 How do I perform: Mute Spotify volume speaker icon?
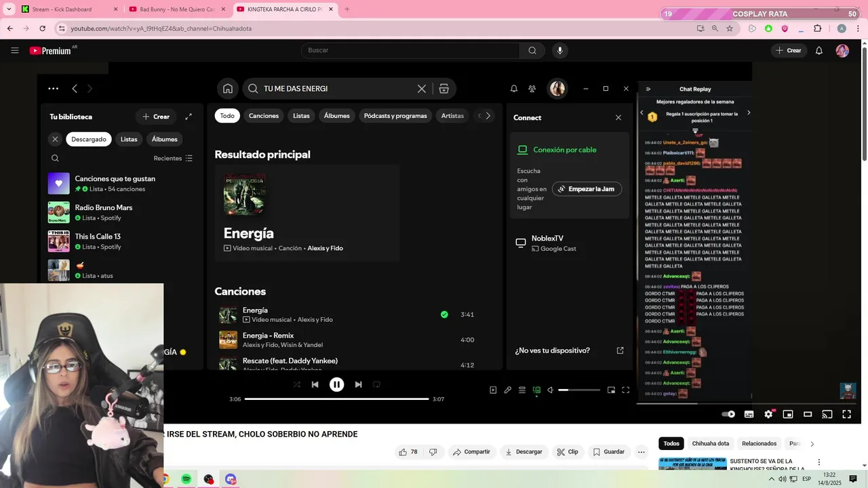tap(551, 390)
